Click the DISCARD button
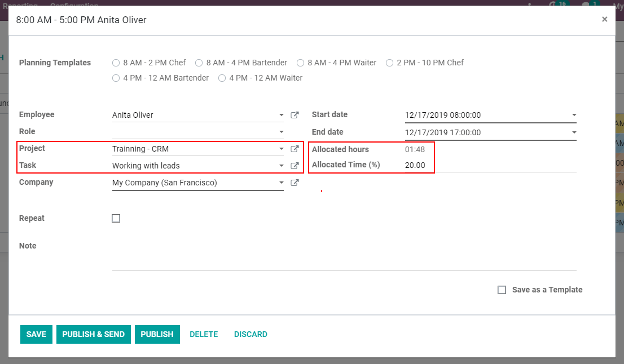 pos(251,334)
